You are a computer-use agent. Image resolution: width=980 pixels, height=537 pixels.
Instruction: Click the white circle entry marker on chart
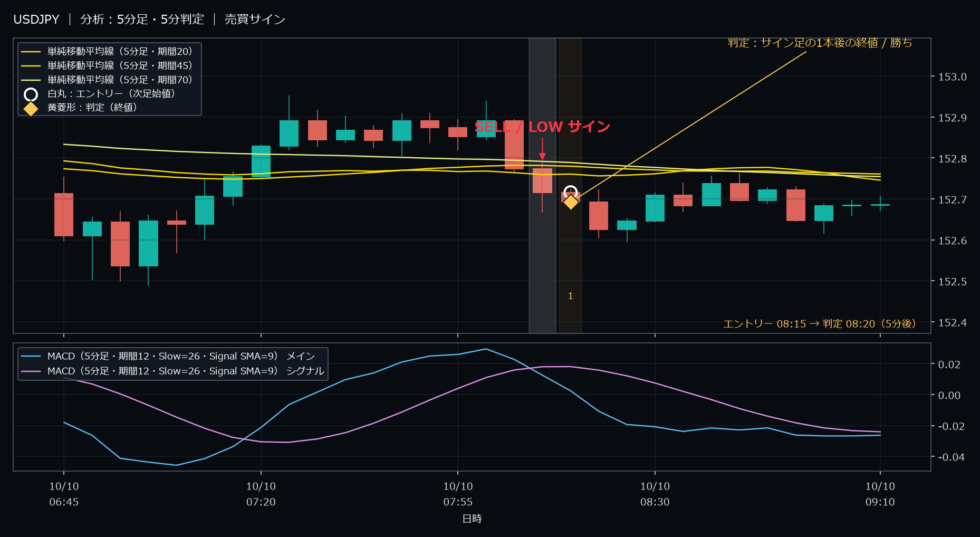click(x=570, y=192)
